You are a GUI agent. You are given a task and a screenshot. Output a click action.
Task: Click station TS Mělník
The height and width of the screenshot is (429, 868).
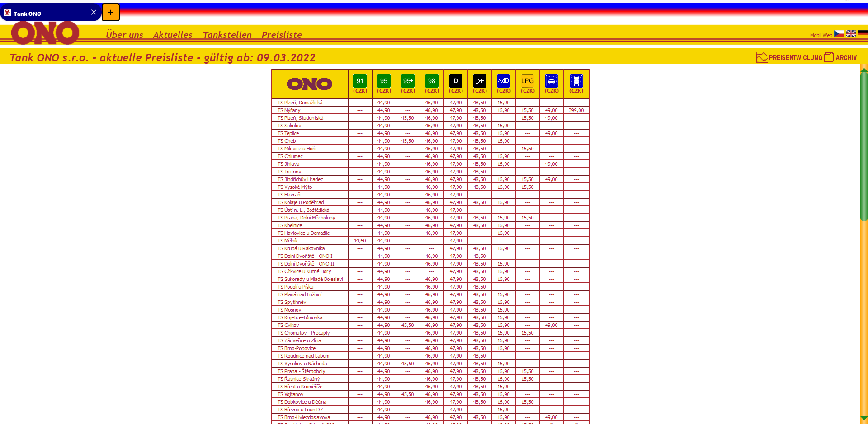point(288,241)
